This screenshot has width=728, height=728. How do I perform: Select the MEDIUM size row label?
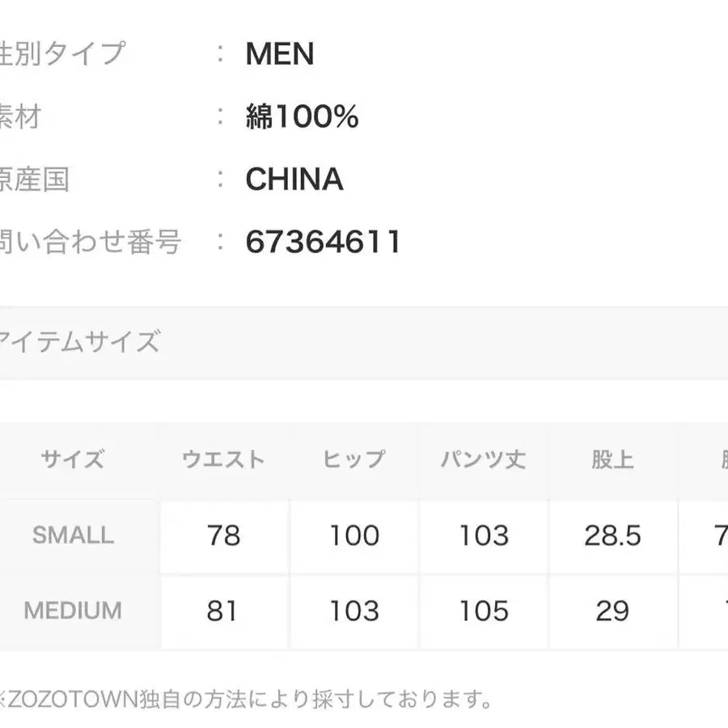pos(73,611)
